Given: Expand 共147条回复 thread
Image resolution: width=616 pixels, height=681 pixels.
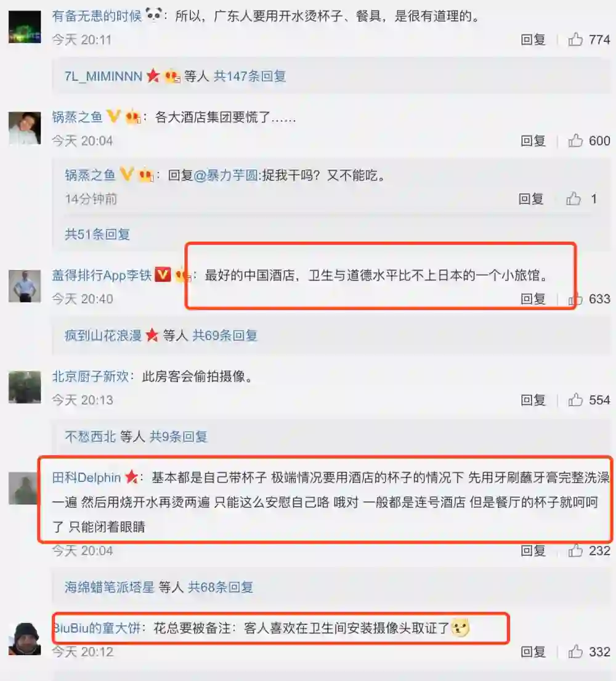Looking at the screenshot, I should click(x=249, y=76).
